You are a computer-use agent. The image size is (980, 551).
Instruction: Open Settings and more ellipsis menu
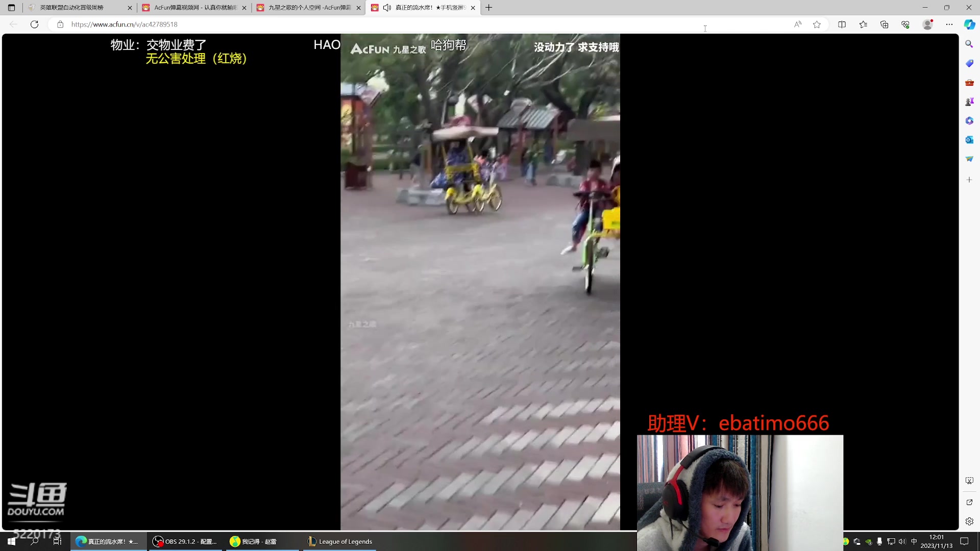(950, 24)
